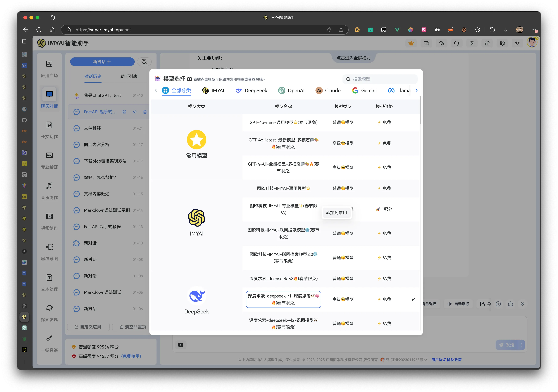Click 点击进入全屏模式 button

pyautogui.click(x=353, y=58)
